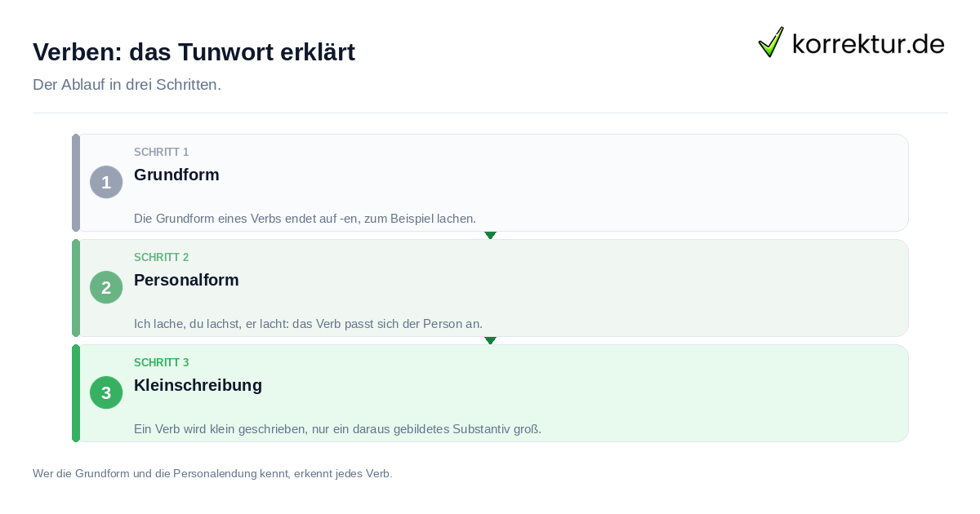This screenshot has width=980, height=514.
Task: Click the gray accent bar of step 1
Action: pos(76,183)
